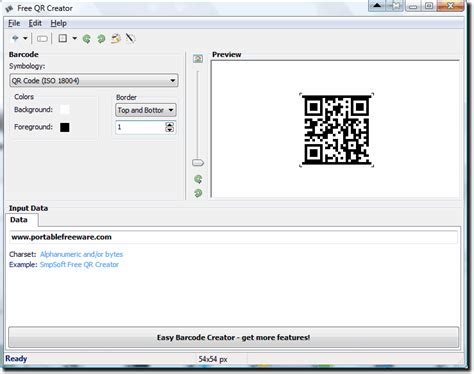
Task: Click the preview zoom slider handle
Action: tap(198, 163)
